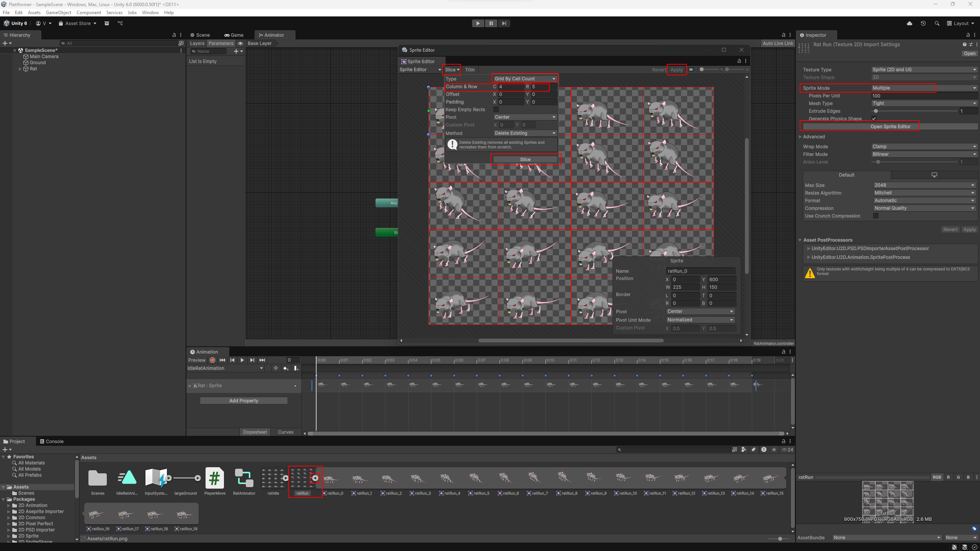This screenshot has width=980, height=551.
Task: Open debugger bug icon in status bar
Action: point(954,547)
